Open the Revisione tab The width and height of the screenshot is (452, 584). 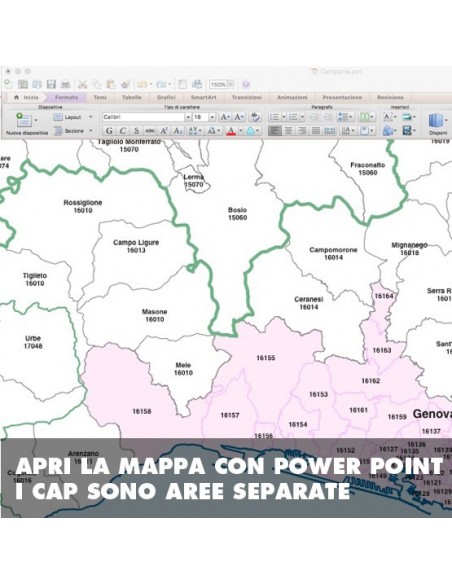click(390, 97)
